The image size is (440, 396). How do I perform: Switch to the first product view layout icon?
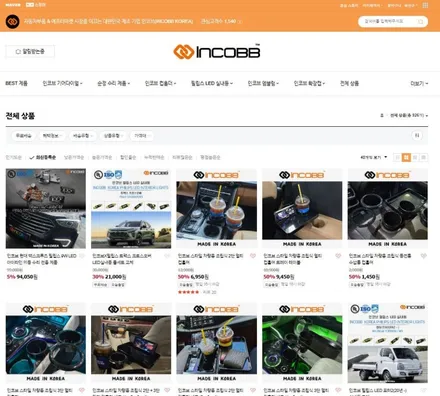coord(397,157)
